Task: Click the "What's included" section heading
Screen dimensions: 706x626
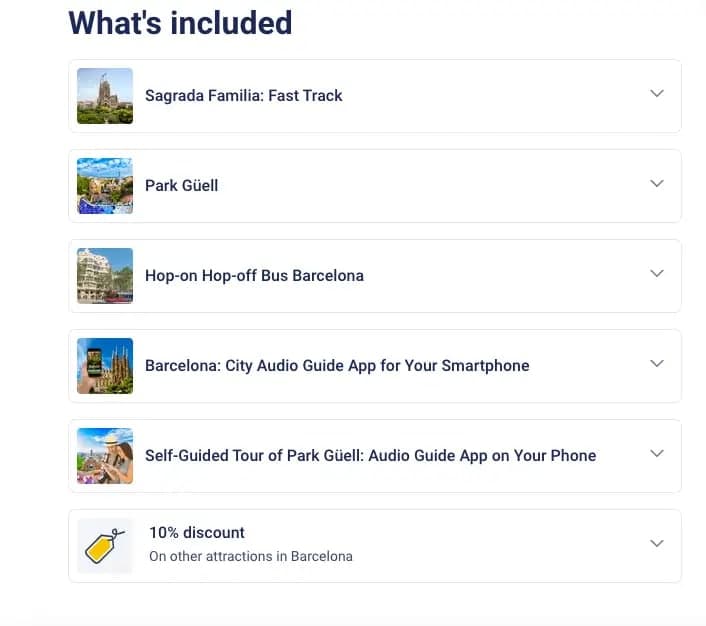Action: tap(180, 22)
